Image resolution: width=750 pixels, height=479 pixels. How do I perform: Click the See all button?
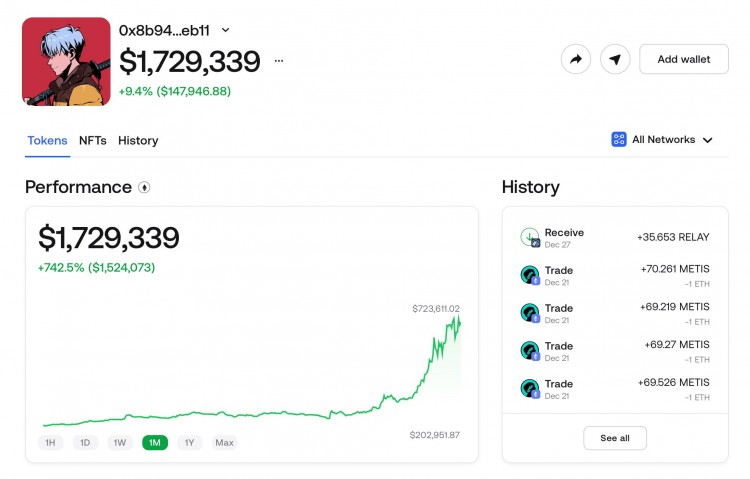[x=615, y=438]
